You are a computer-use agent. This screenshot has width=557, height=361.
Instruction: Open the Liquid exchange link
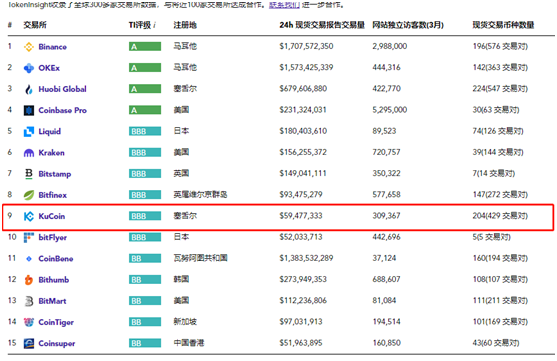(x=50, y=131)
